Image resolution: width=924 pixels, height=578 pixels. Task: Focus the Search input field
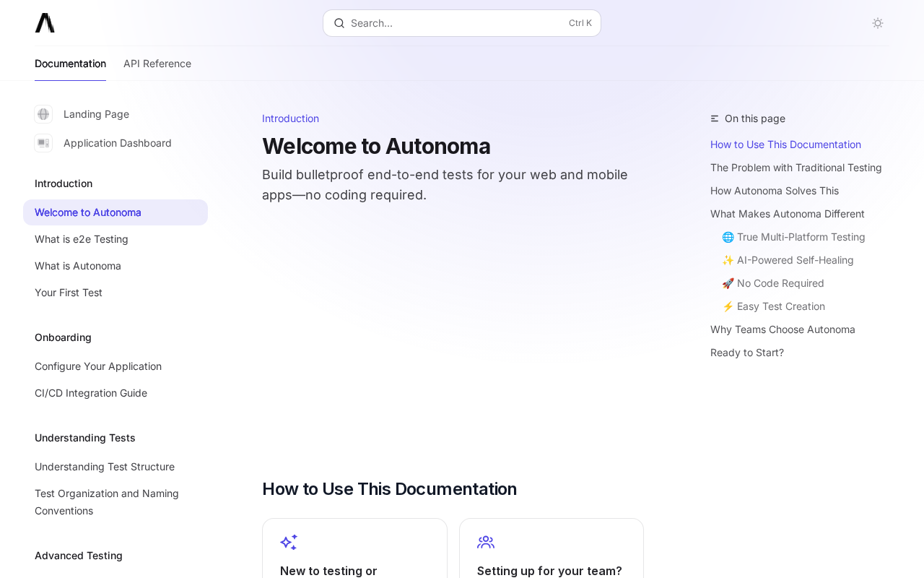coord(462,23)
